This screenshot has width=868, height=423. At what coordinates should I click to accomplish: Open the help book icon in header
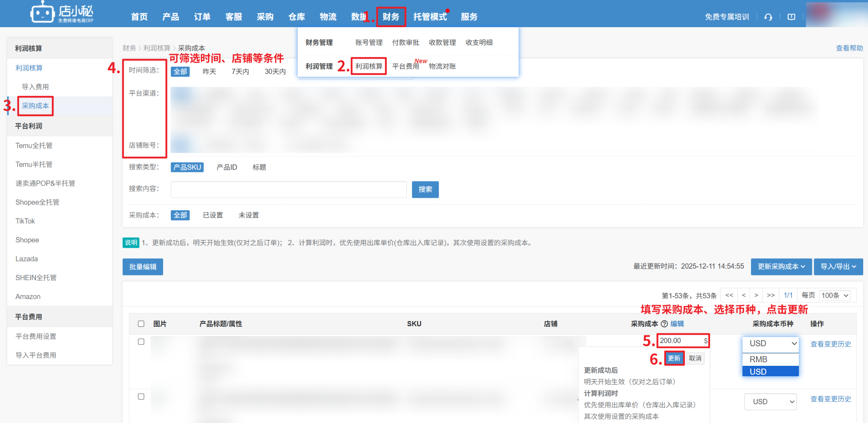tap(791, 17)
